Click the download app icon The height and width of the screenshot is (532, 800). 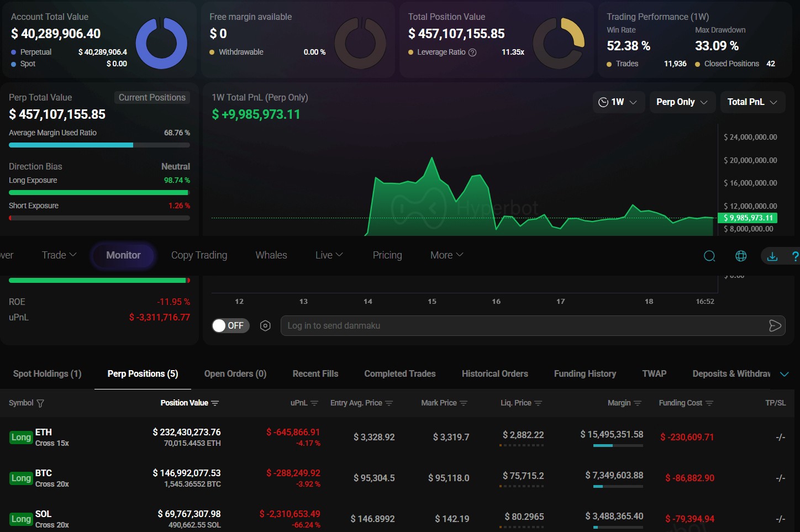772,256
